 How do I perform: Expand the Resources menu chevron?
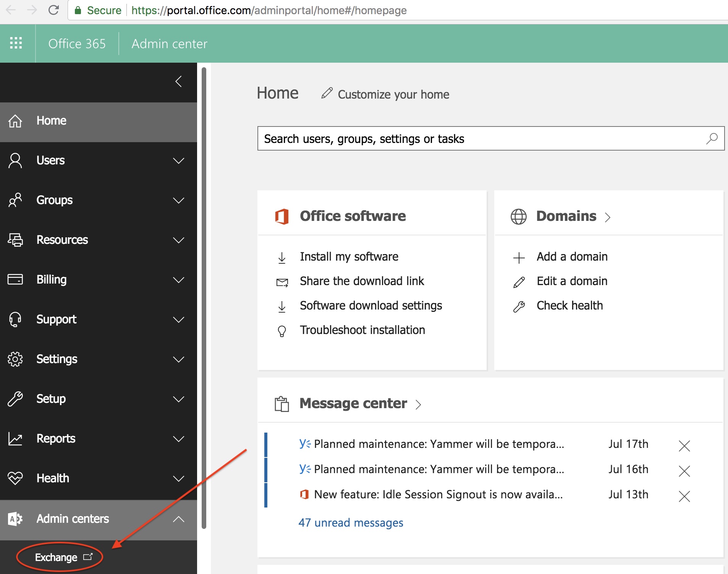click(x=178, y=240)
